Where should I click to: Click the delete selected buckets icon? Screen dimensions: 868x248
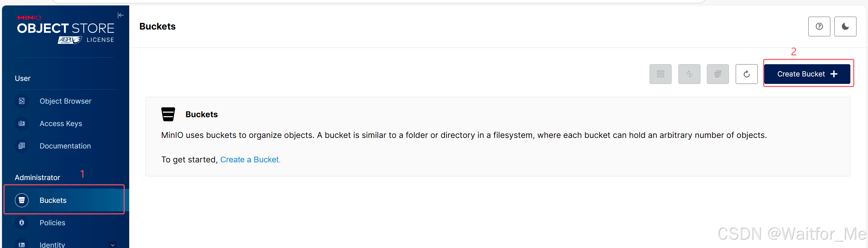click(x=717, y=74)
